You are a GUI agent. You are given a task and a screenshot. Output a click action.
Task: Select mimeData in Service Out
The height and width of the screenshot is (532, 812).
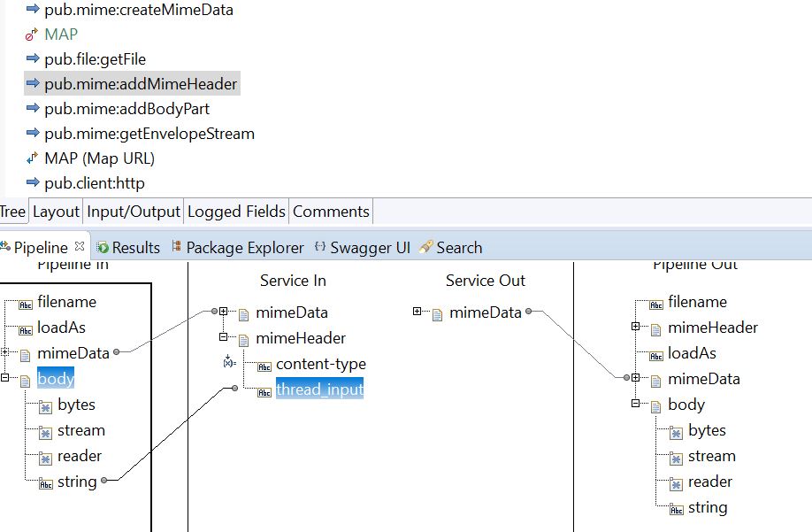486,312
